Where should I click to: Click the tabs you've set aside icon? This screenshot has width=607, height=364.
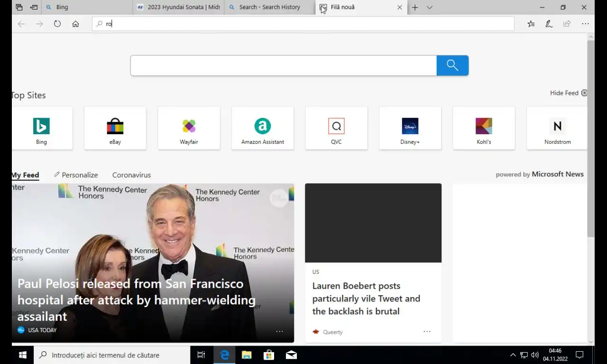click(x=19, y=7)
